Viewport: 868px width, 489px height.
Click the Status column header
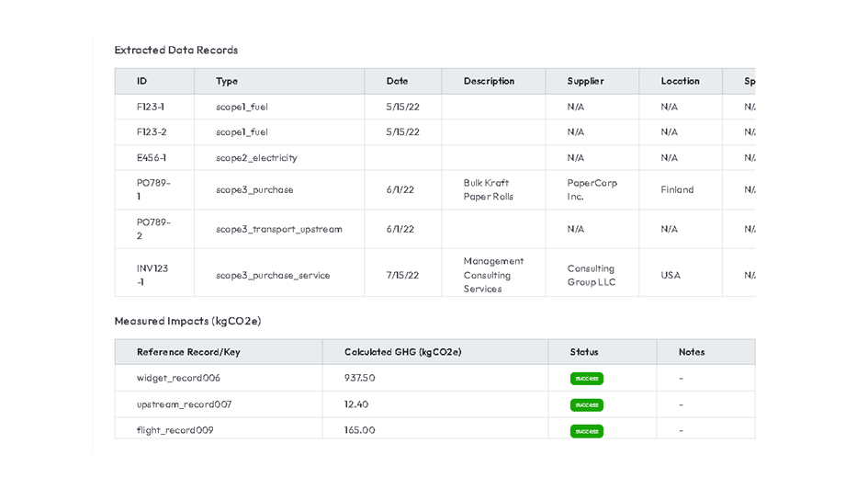(584, 352)
